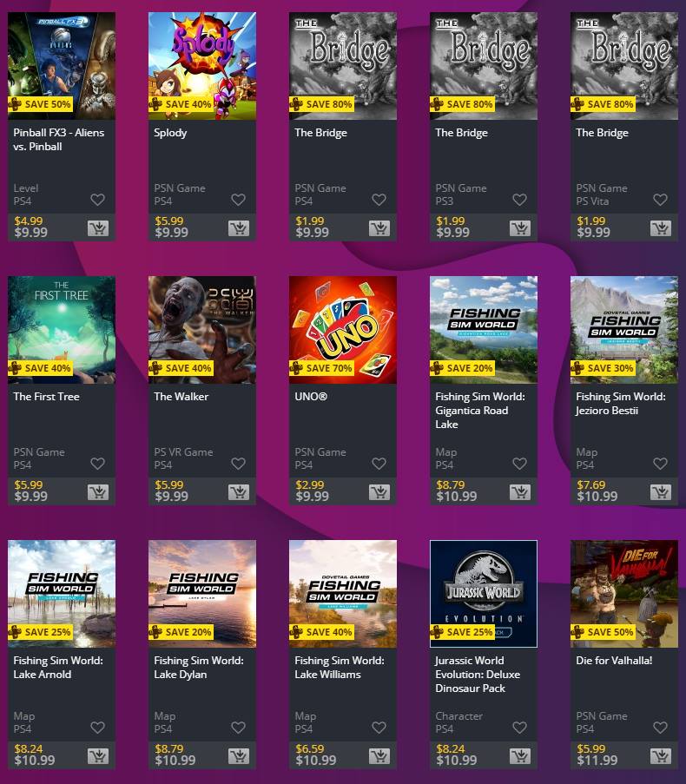Open Fishing Sim World: Gigantica Road Lake title
The image size is (686, 784).
(480, 411)
